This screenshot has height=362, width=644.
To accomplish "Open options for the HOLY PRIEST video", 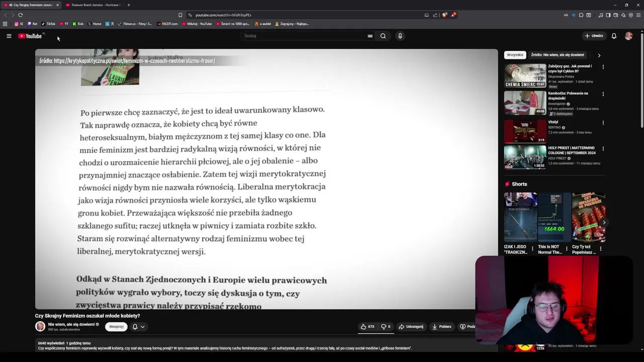I will tap(603, 149).
